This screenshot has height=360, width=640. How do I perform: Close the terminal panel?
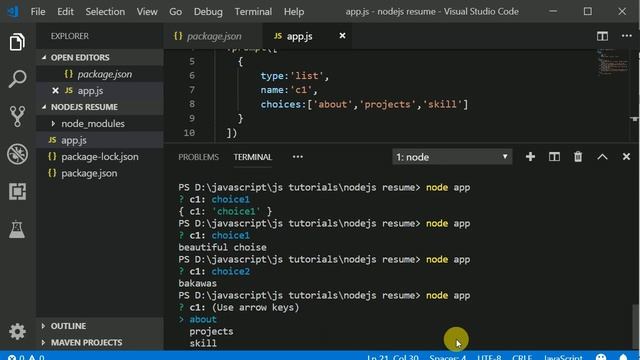pyautogui.click(x=626, y=157)
